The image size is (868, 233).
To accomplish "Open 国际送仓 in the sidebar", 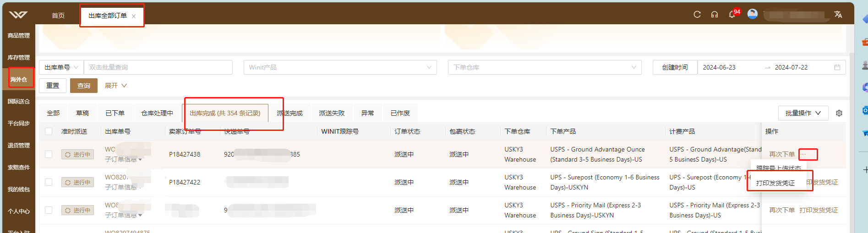I will click(x=19, y=101).
